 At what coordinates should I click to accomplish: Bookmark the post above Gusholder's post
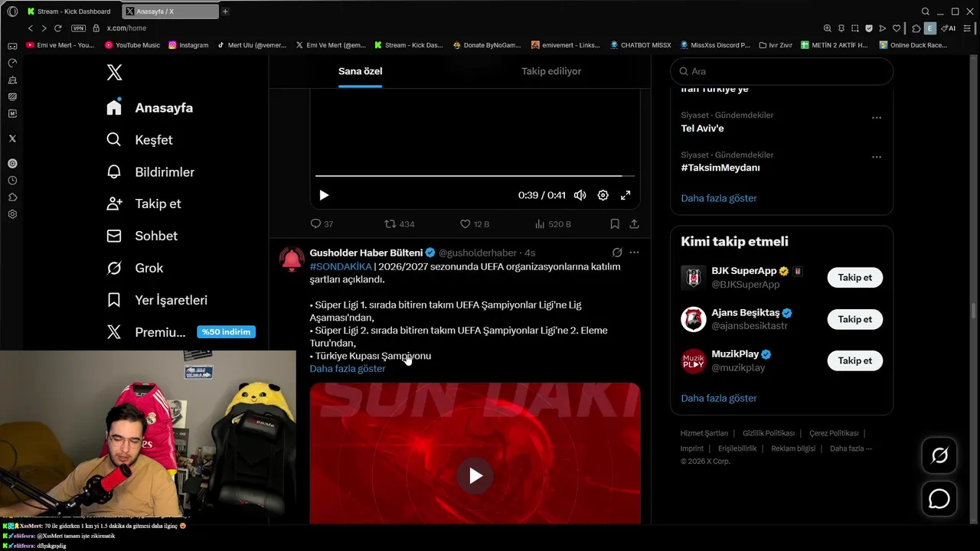(615, 224)
